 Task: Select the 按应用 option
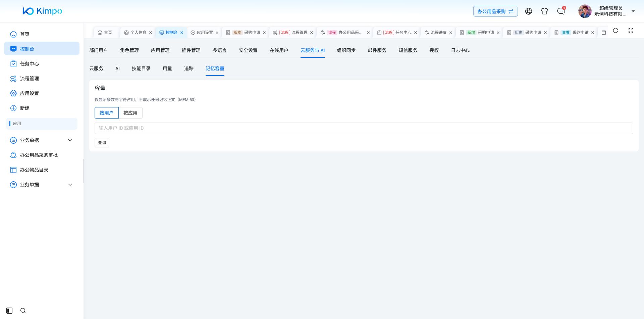130,113
